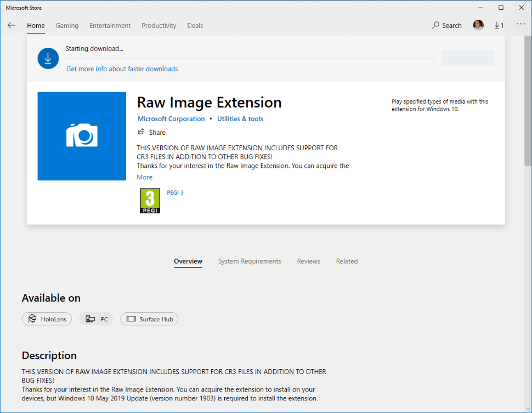
Task: Click the PC availability chip
Action: [96, 319]
